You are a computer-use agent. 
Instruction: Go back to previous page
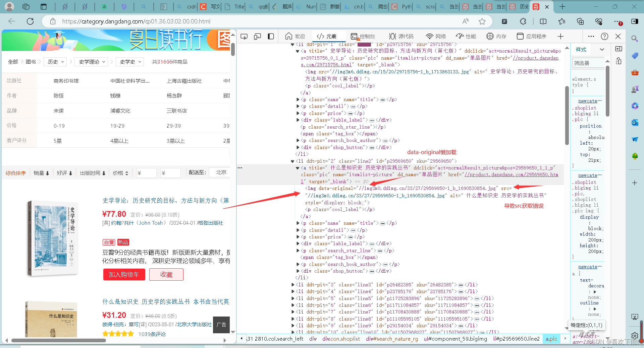(12, 21)
